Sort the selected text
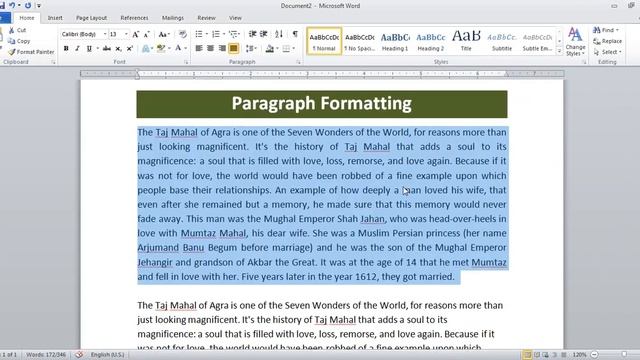Image resolution: width=640 pixels, height=360 pixels. click(279, 34)
